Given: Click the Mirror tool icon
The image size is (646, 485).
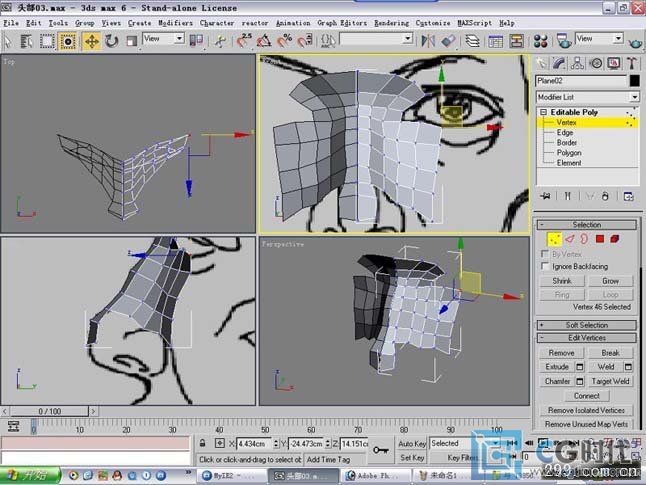Looking at the screenshot, I should 428,41.
